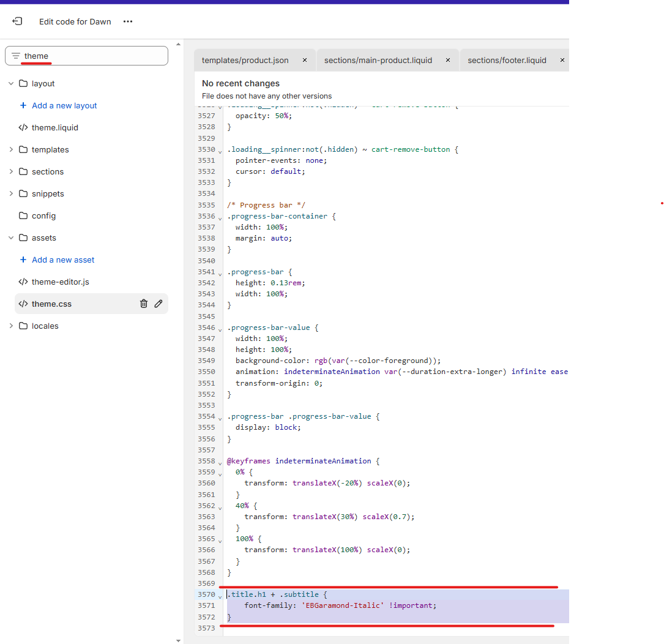Viewport: 664px width, 644px height.
Task: Expand the snippets folder
Action: [x=11, y=193]
